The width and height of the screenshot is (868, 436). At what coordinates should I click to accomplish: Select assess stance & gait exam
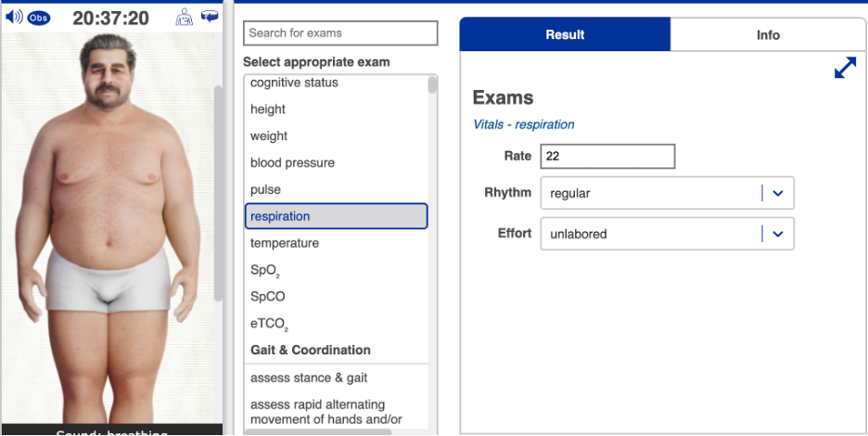pos(309,378)
